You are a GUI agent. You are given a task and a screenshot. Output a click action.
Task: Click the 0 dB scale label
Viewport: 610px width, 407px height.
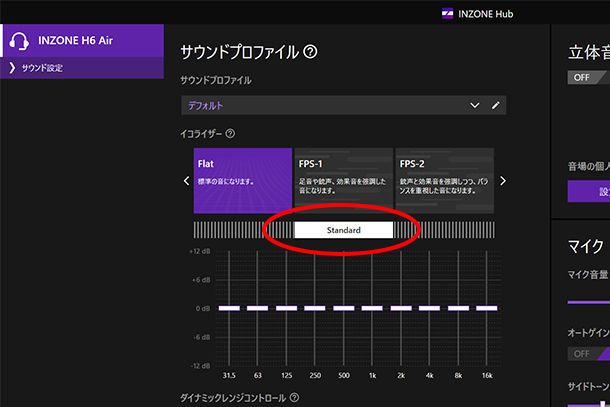click(x=203, y=309)
